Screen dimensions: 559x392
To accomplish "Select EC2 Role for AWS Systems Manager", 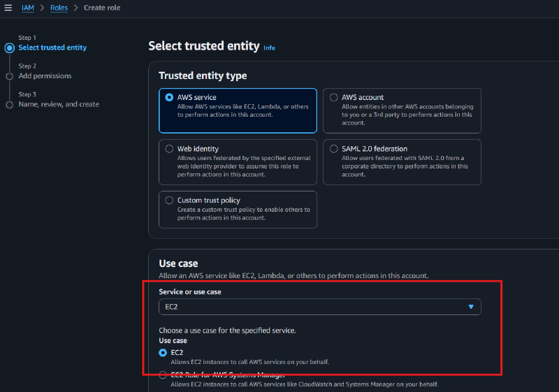I will (163, 375).
